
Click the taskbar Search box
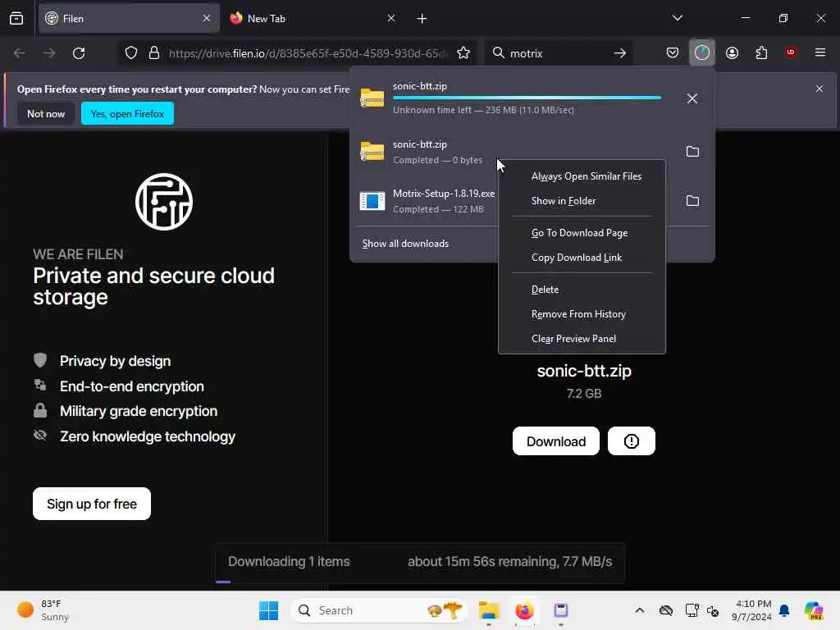click(379, 610)
